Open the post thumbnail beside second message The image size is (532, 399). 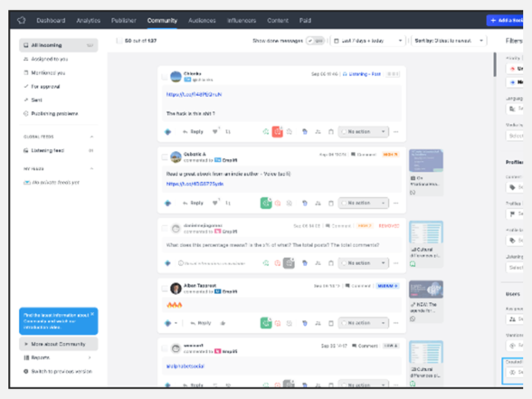(426, 160)
